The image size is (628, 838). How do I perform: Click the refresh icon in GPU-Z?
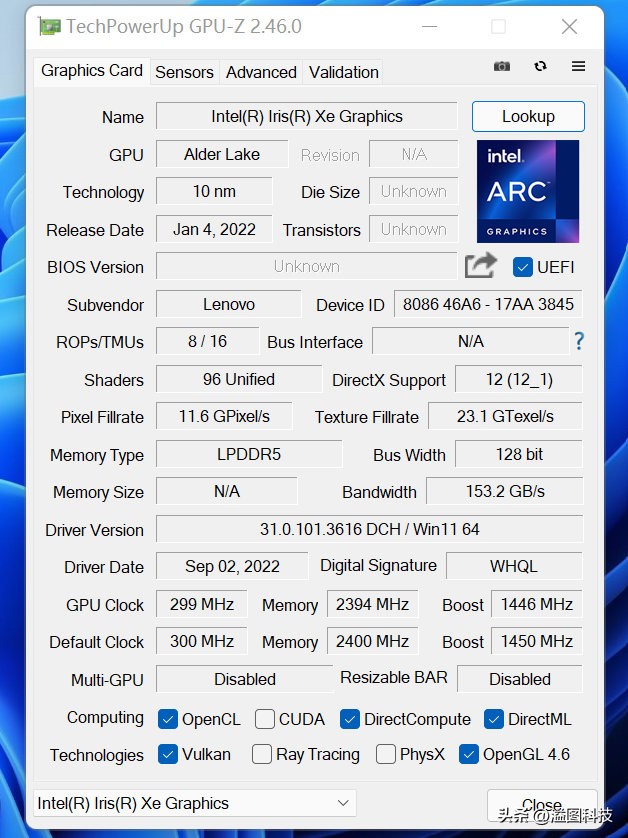click(540, 66)
